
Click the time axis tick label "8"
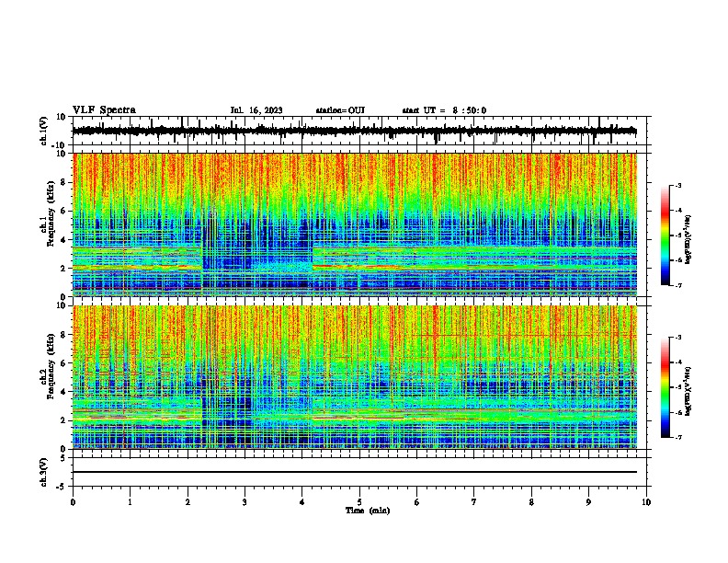click(x=531, y=502)
